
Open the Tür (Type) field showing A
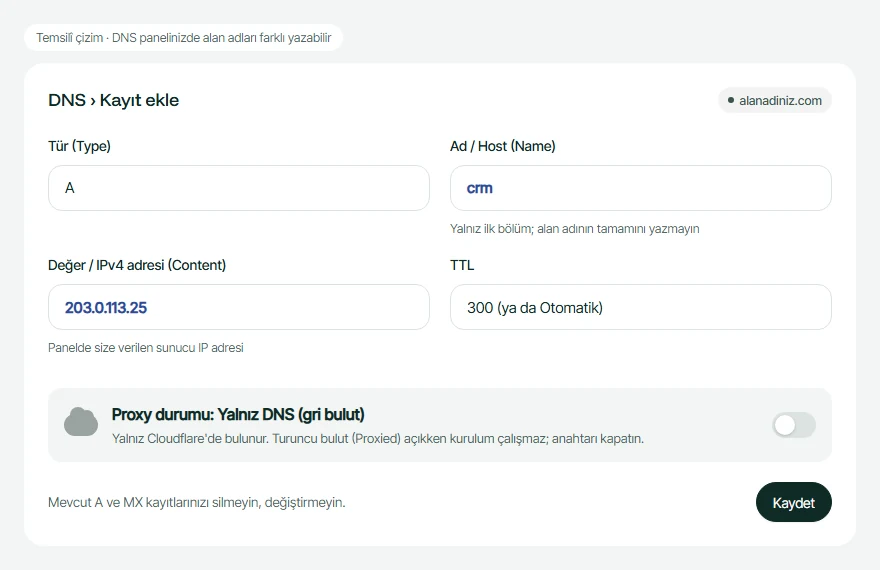(239, 188)
